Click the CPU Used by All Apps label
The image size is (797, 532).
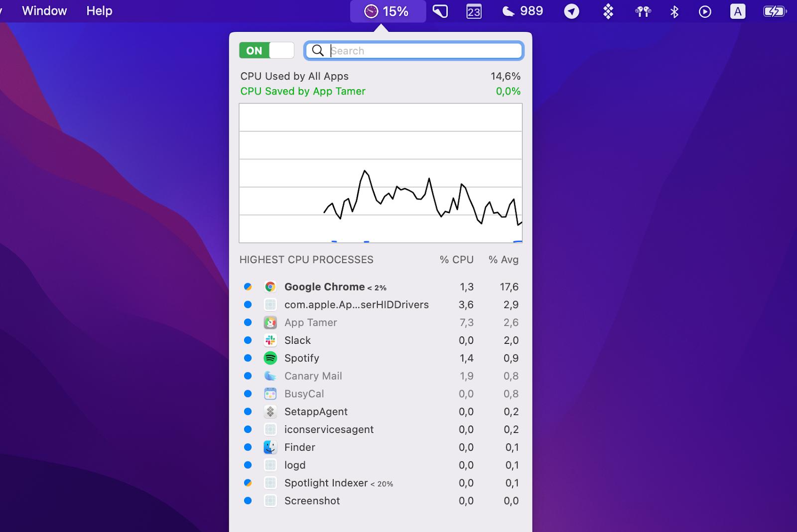click(x=294, y=76)
